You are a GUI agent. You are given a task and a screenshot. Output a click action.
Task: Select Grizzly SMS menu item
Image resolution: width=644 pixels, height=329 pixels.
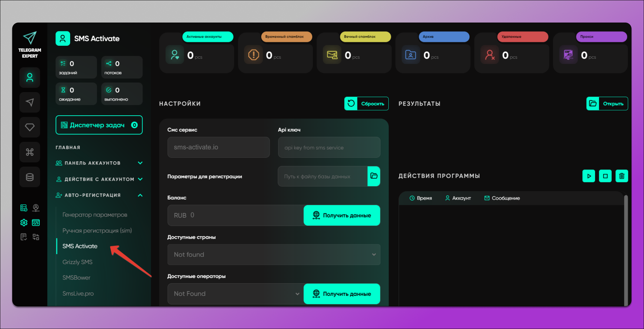77,262
